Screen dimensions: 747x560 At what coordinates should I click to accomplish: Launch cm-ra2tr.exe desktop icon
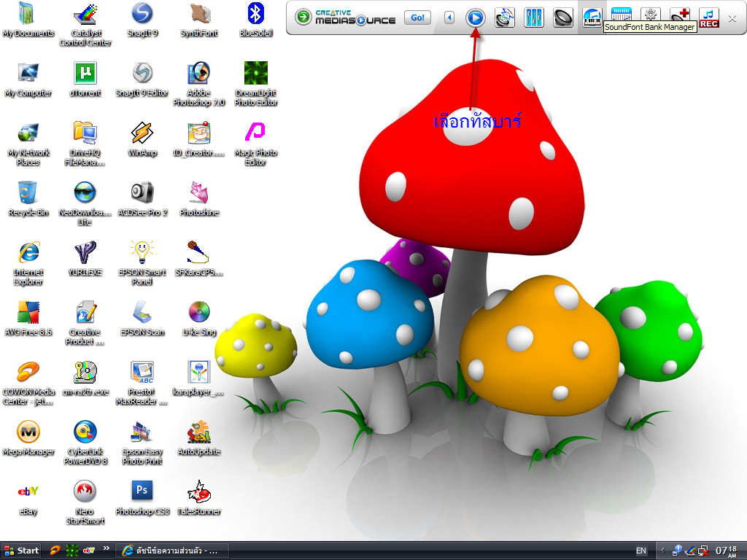point(85,378)
